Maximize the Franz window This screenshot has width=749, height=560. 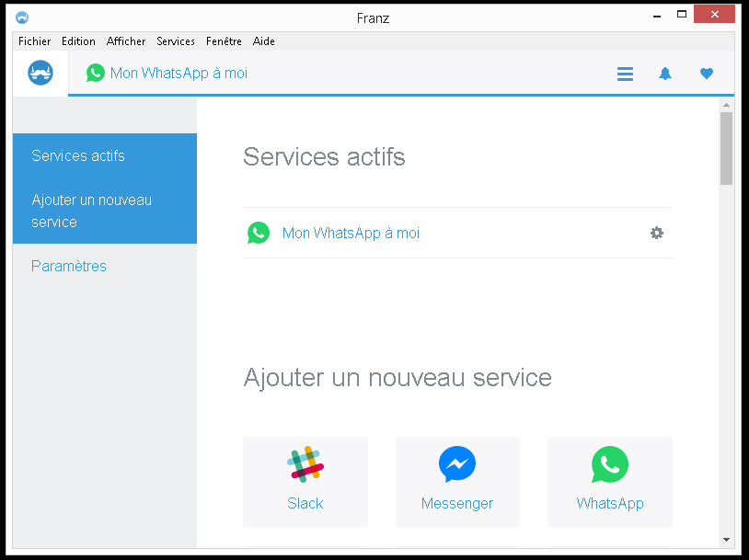[x=682, y=15]
